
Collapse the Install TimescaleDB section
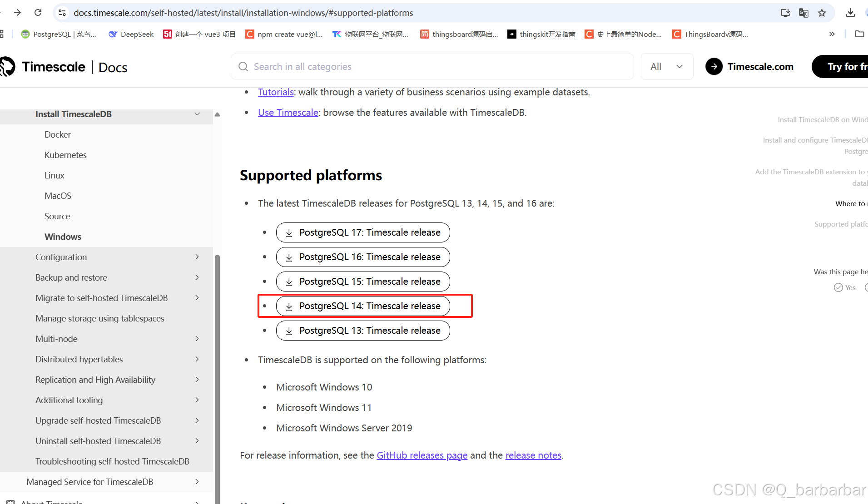pyautogui.click(x=197, y=114)
